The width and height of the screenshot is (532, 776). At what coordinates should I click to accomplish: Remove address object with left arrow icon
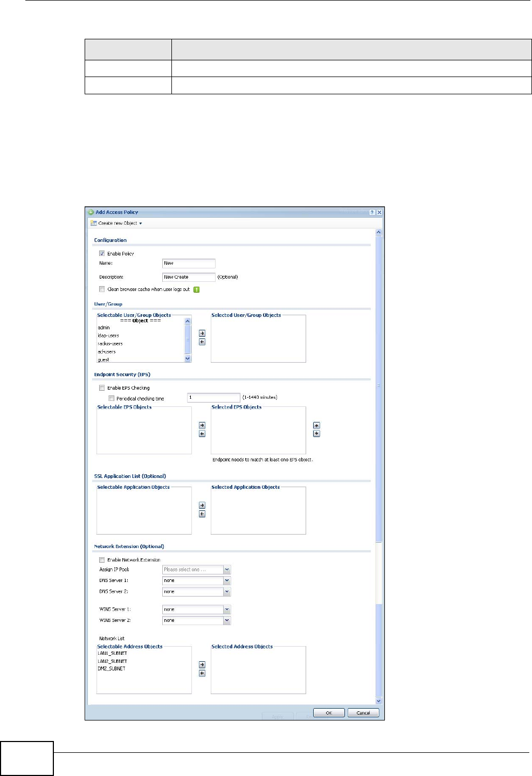pos(202,674)
